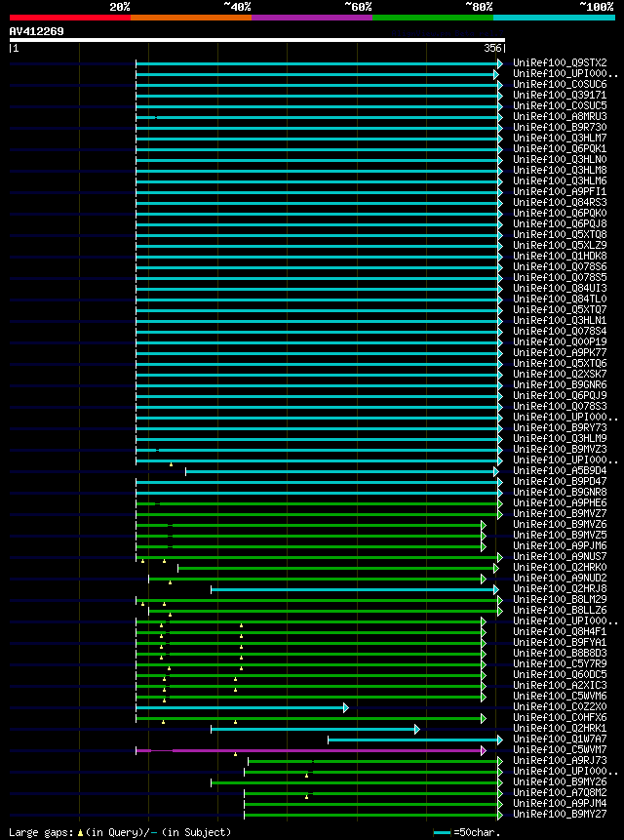This screenshot has width=624, height=840.
Task: Open hit UniRef100_B8LM29
Action: tap(560, 599)
